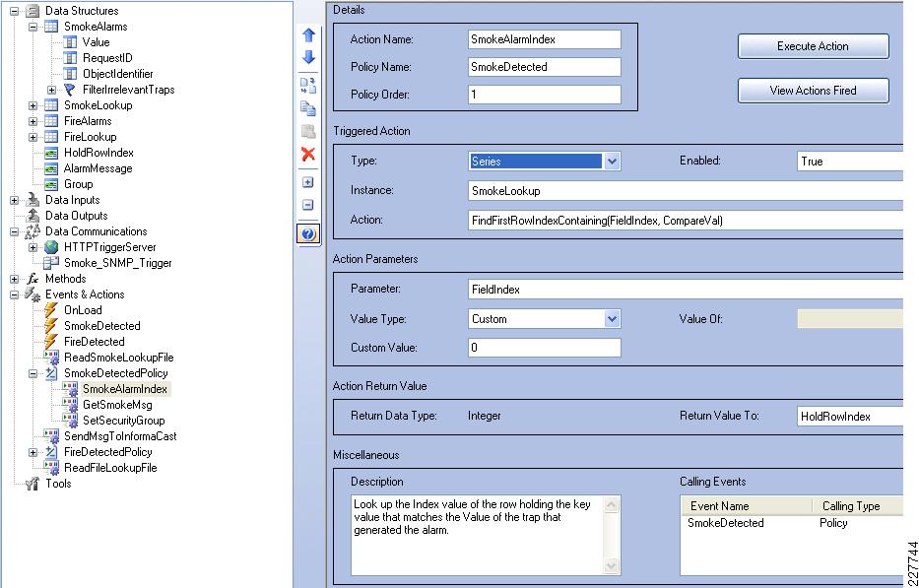Expand the FireDetectedPolicy node
919x588 pixels.
click(33, 453)
